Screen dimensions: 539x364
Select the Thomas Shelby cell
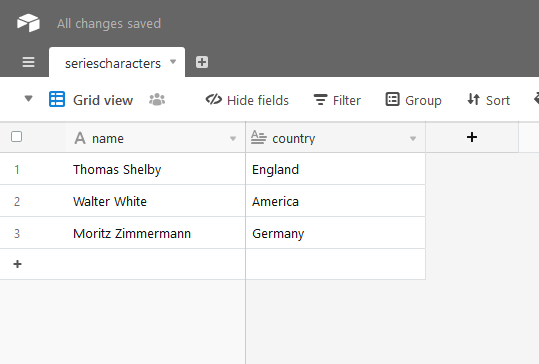156,169
